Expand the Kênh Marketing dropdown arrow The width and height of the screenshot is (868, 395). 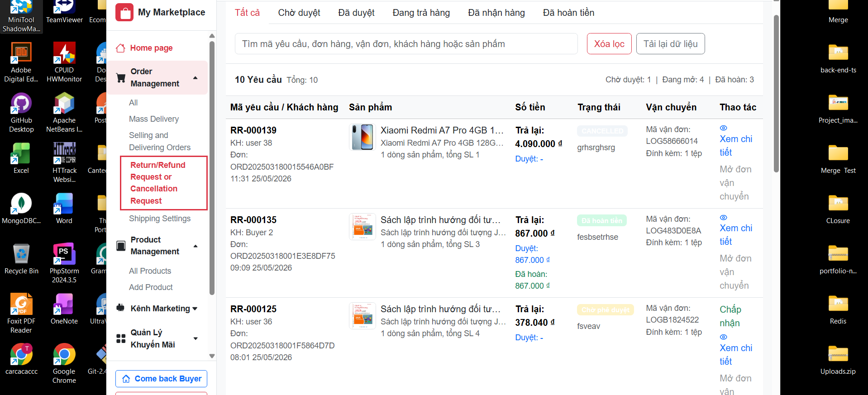195,309
